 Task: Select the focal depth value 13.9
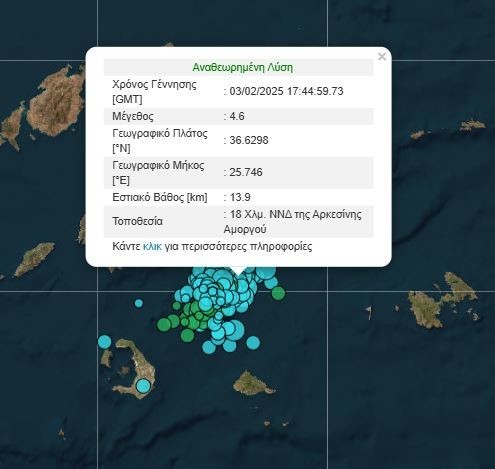pyautogui.click(x=240, y=197)
